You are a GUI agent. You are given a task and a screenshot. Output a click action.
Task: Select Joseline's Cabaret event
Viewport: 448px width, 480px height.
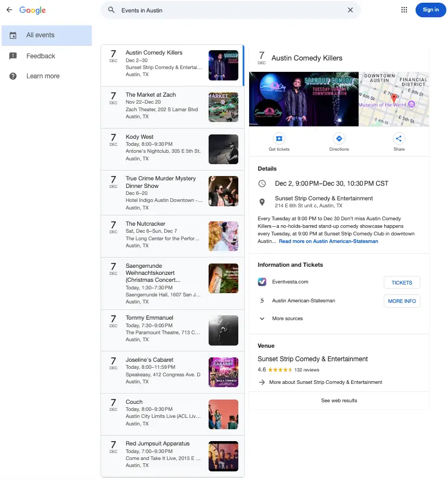[172, 373]
